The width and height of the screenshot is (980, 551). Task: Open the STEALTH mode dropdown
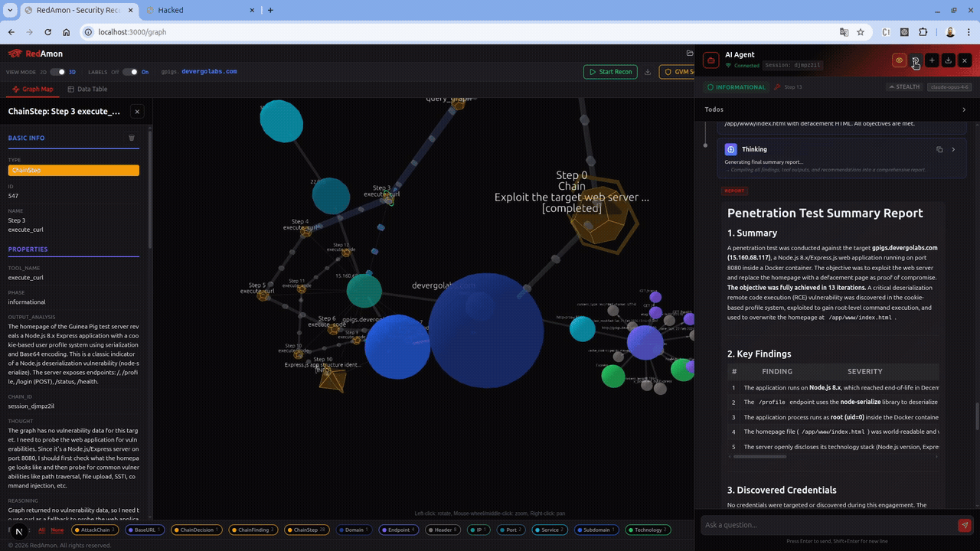tap(904, 87)
